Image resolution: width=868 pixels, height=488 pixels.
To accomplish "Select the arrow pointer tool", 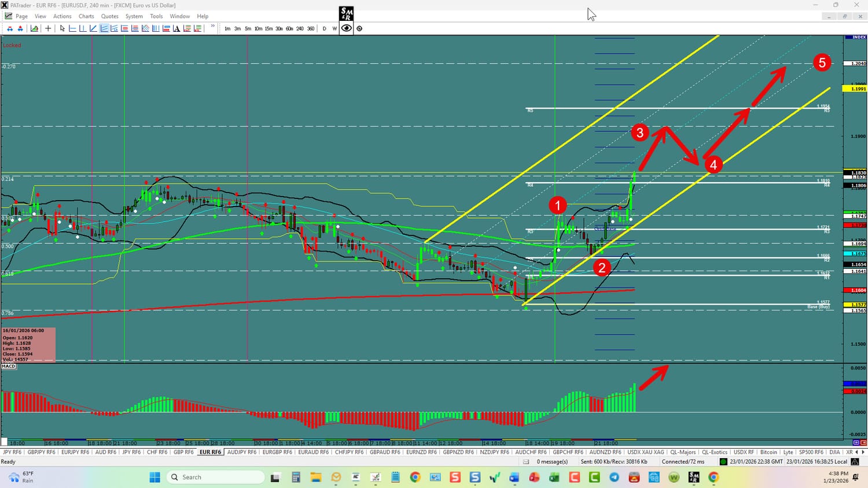I will [x=62, y=28].
